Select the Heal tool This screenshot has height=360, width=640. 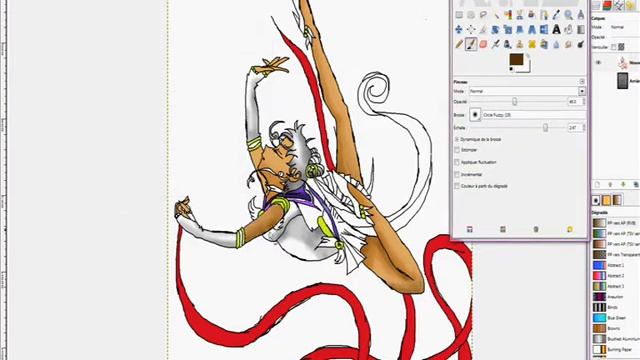click(532, 44)
